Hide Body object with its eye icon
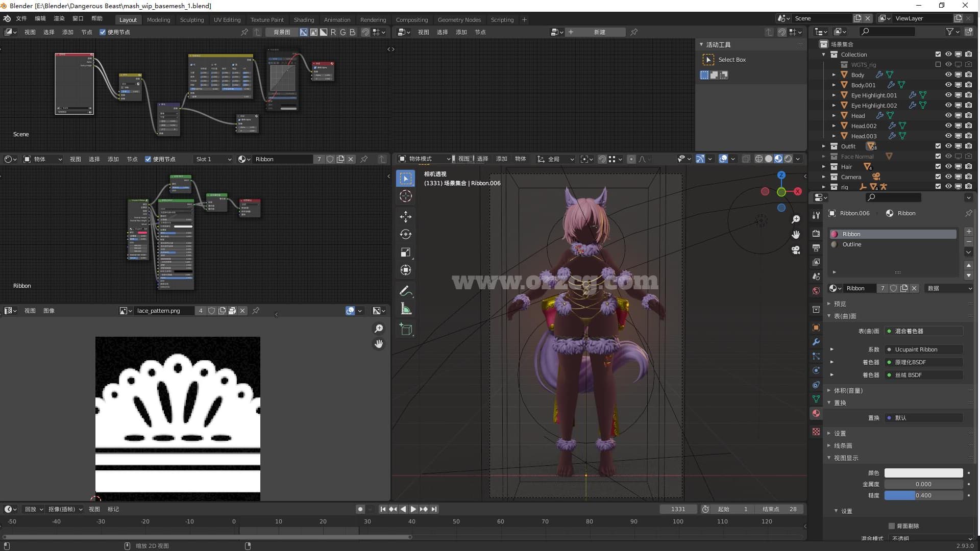 pos(948,74)
